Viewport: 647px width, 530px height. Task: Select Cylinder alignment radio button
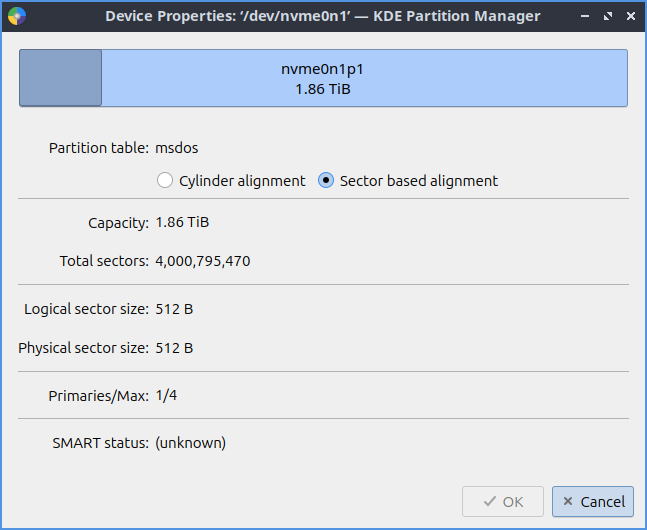pos(165,181)
